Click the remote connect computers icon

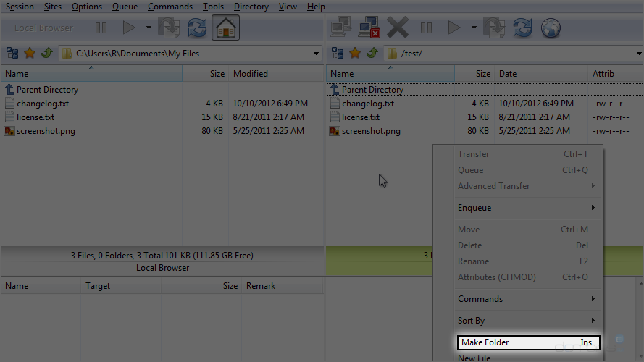[x=341, y=28]
